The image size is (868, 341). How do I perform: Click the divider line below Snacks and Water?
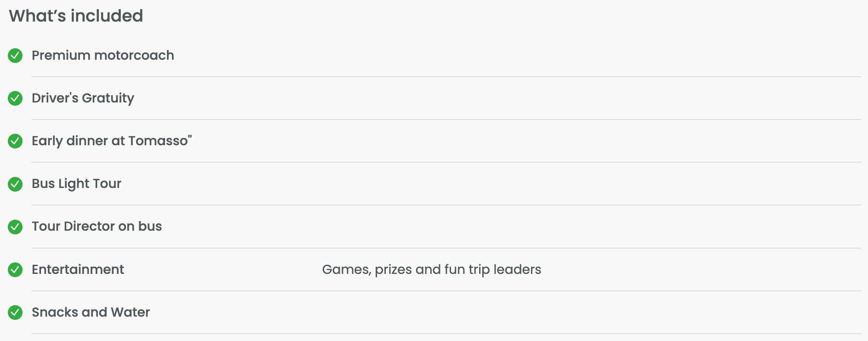446,334
